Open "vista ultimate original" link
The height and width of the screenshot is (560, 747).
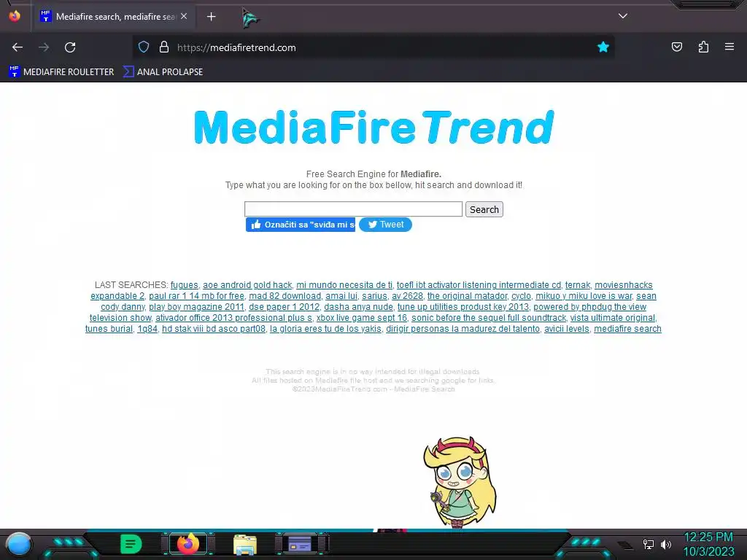pos(613,318)
